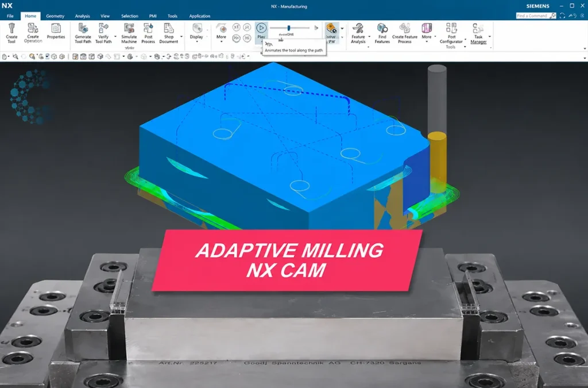This screenshot has height=388, width=588.
Task: Click the animation speed slider handle
Action: click(288, 28)
